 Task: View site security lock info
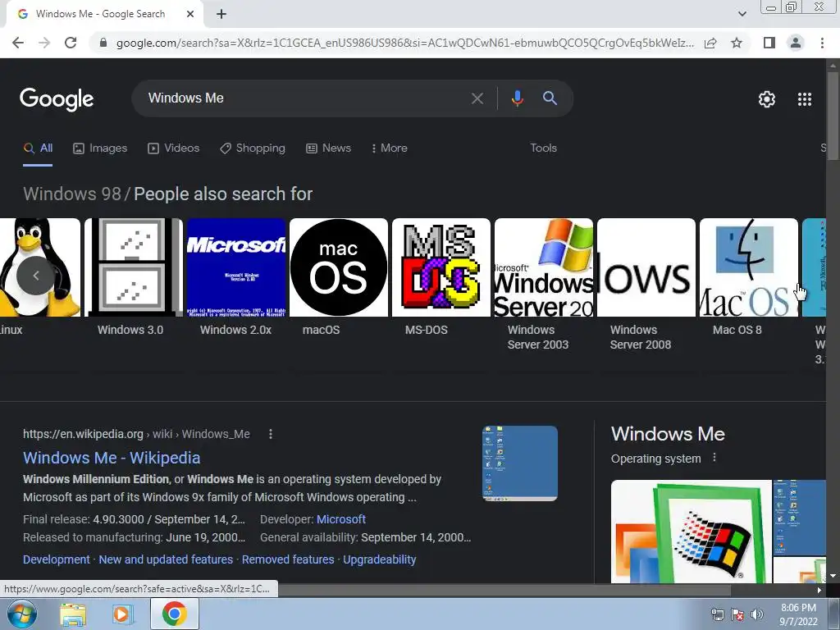pos(103,43)
